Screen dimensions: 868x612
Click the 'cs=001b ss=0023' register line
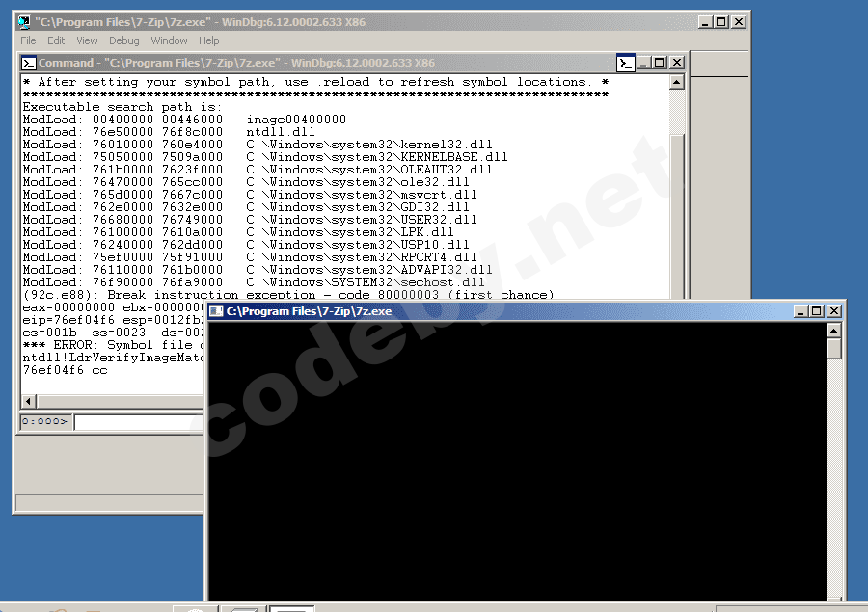click(x=113, y=333)
